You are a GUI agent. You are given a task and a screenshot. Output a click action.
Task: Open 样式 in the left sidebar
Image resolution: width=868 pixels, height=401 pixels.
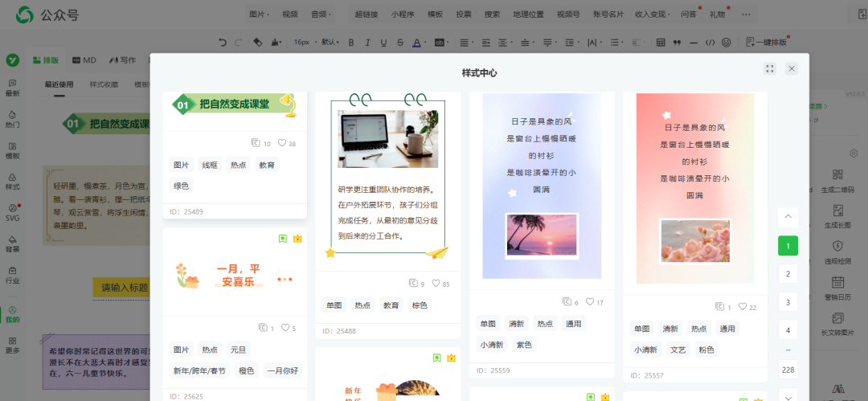tap(13, 181)
